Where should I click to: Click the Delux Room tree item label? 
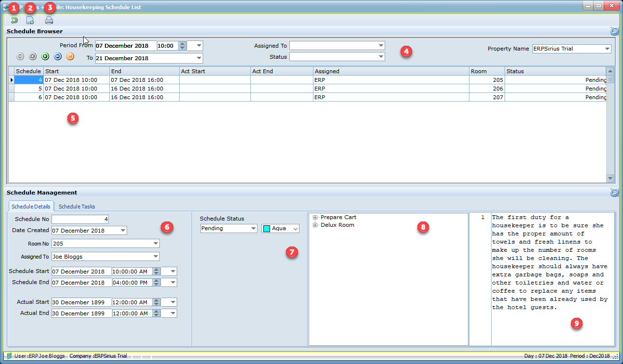point(337,225)
